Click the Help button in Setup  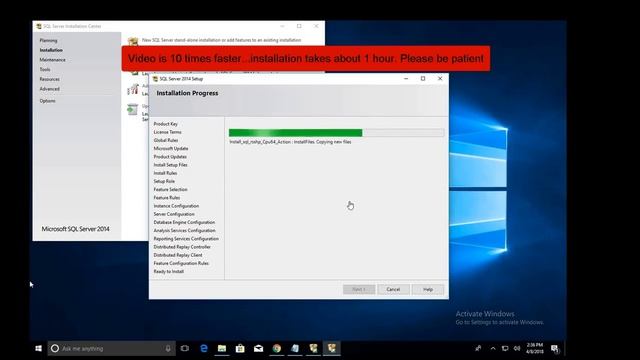pos(428,289)
